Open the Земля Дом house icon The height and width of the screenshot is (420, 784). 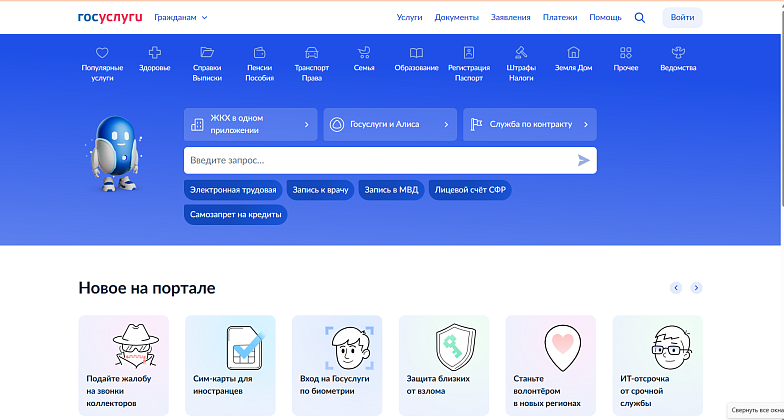[573, 53]
